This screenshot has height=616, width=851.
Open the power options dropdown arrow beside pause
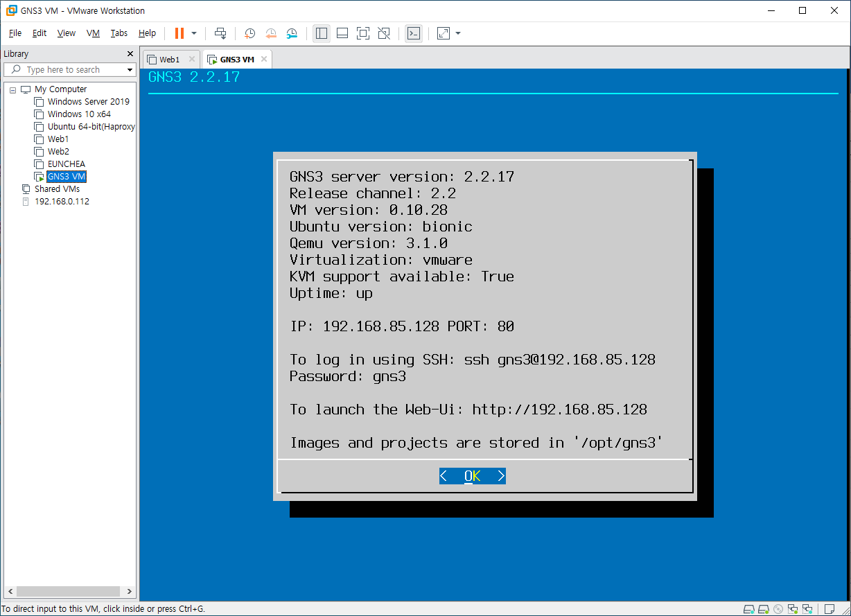194,33
